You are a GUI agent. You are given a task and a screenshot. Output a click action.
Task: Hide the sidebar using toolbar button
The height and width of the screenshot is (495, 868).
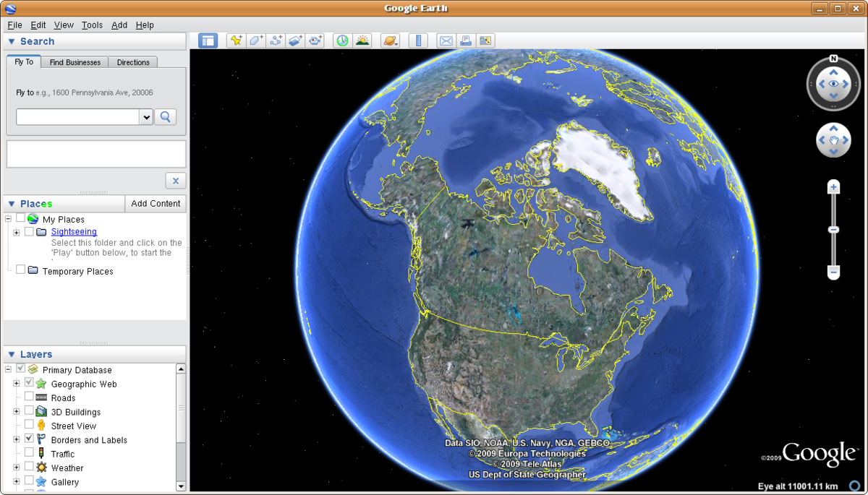click(208, 41)
